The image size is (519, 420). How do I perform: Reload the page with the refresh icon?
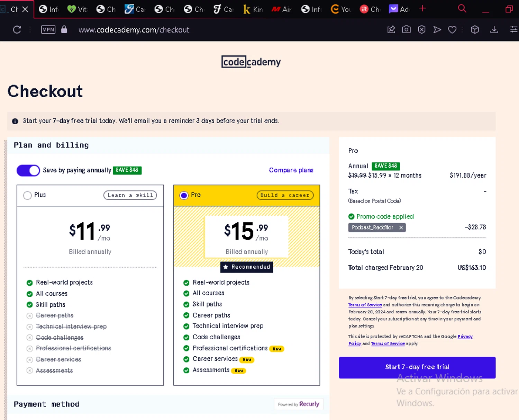[x=17, y=30]
